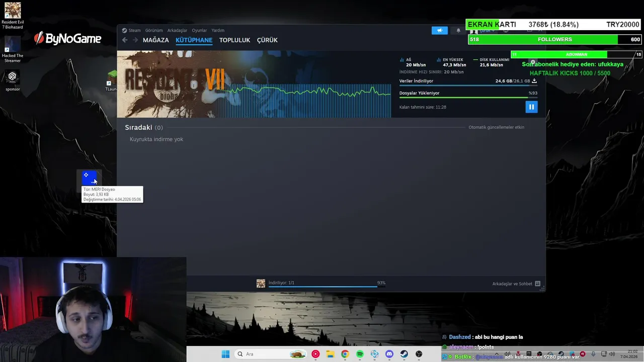
Task: Pause the Resident Evil 7 download
Action: pos(531,107)
